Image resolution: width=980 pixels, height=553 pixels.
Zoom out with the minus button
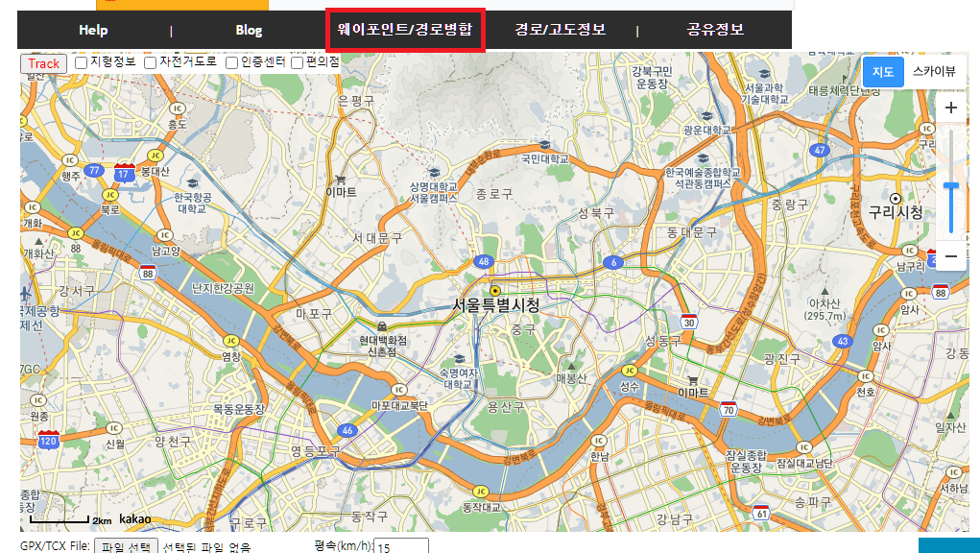(x=950, y=256)
